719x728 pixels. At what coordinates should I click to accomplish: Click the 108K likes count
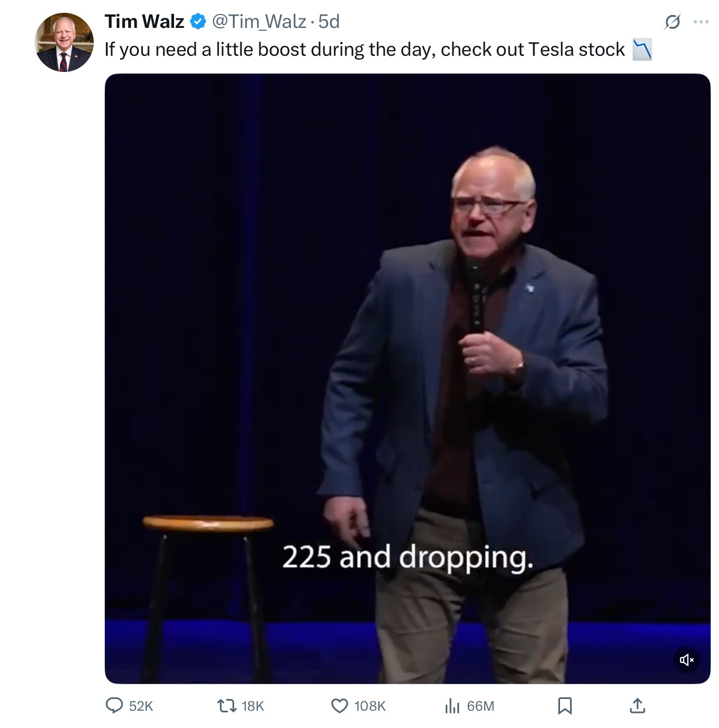pyautogui.click(x=370, y=706)
